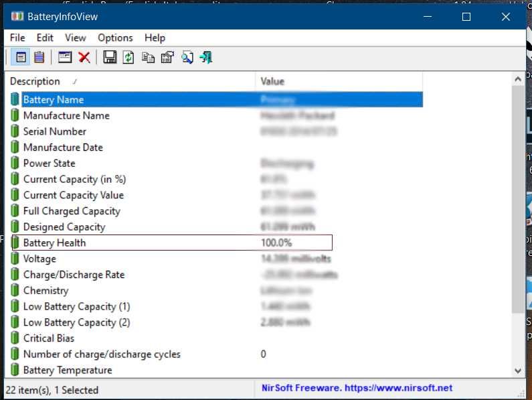This screenshot has height=400, width=532.
Task: Open the Options menu
Action: click(x=115, y=38)
